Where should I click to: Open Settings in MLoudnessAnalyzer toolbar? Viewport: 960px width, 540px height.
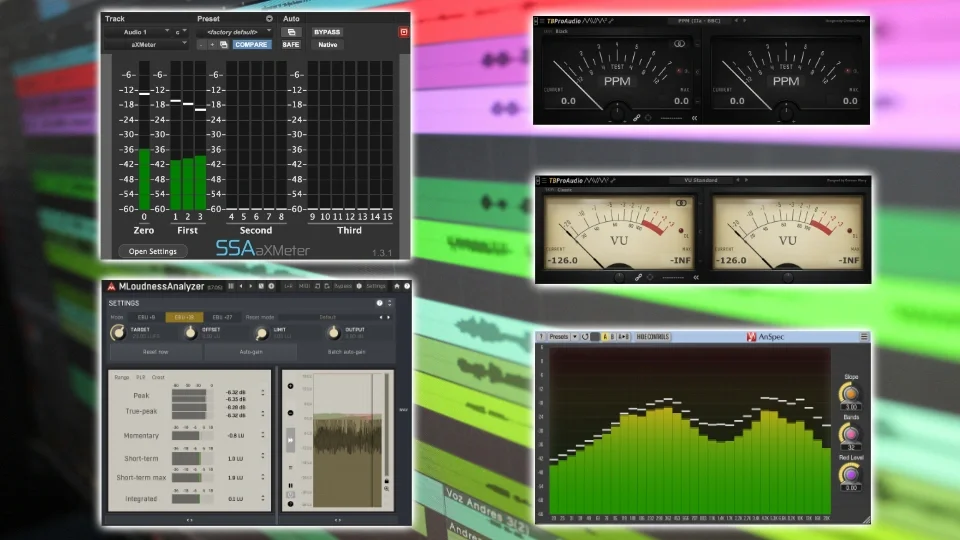376,286
